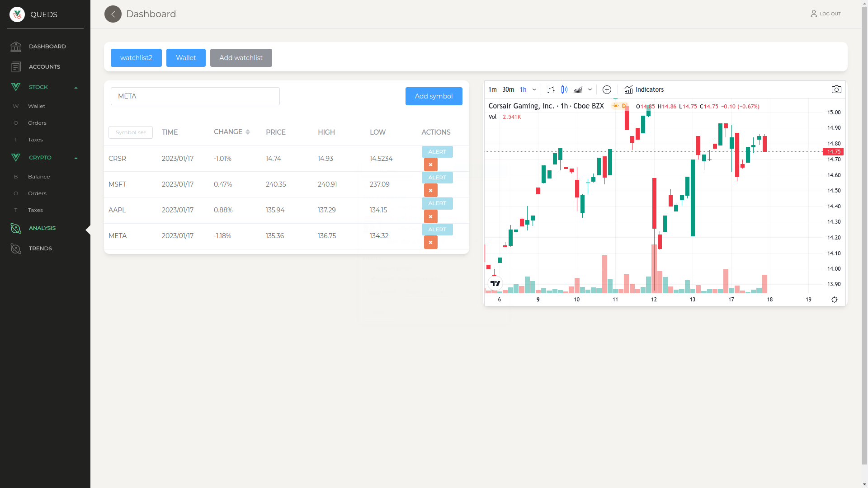This screenshot has height=488, width=868.
Task: Open Orders under Stock
Action: (37, 123)
